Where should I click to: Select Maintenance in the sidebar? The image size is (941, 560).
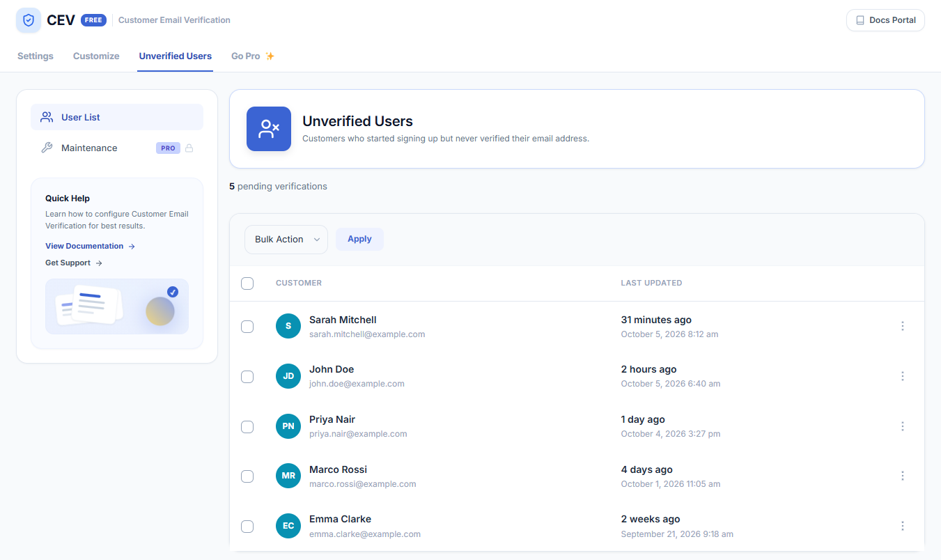[x=117, y=148]
